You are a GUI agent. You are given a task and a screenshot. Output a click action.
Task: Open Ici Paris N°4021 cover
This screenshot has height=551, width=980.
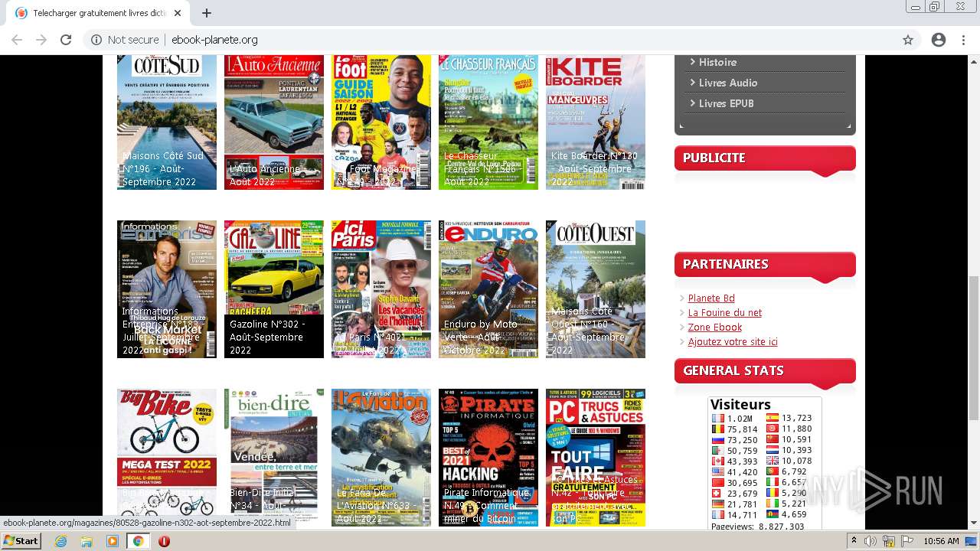coord(381,289)
